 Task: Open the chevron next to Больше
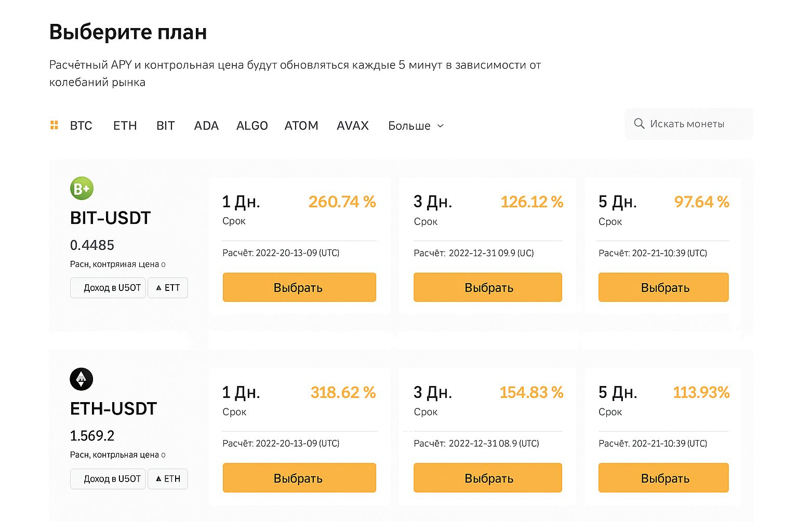pos(440,126)
